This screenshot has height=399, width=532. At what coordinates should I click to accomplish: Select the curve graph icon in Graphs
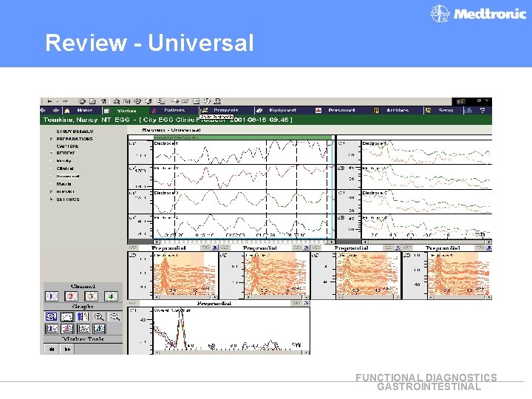pos(66,316)
